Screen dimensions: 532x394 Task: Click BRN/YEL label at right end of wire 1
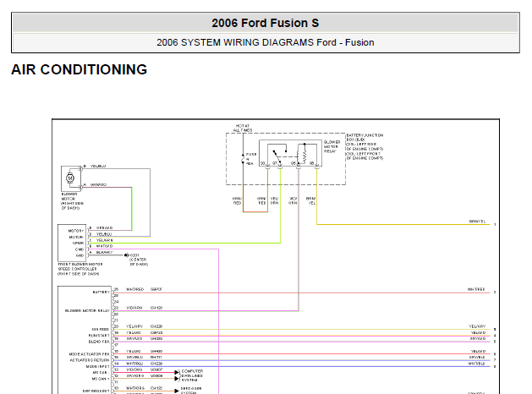(477, 222)
